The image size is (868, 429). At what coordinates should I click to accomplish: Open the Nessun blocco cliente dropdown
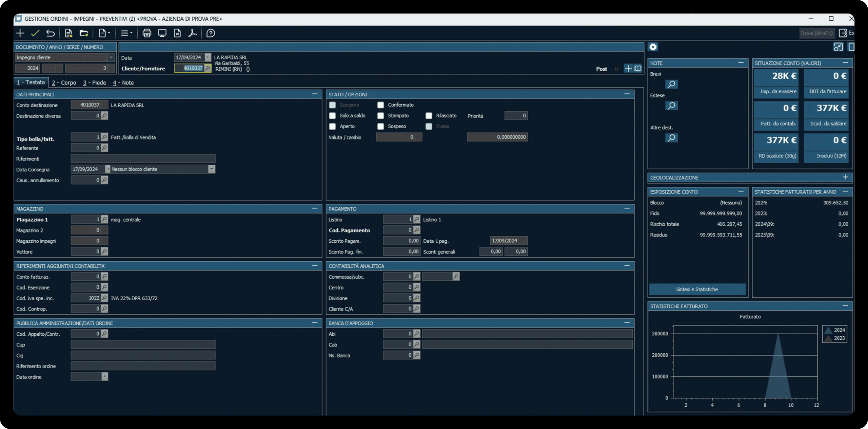click(x=212, y=169)
